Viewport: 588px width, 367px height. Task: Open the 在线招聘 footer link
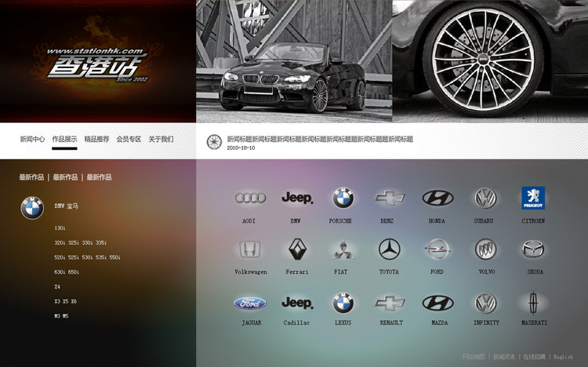(x=535, y=357)
